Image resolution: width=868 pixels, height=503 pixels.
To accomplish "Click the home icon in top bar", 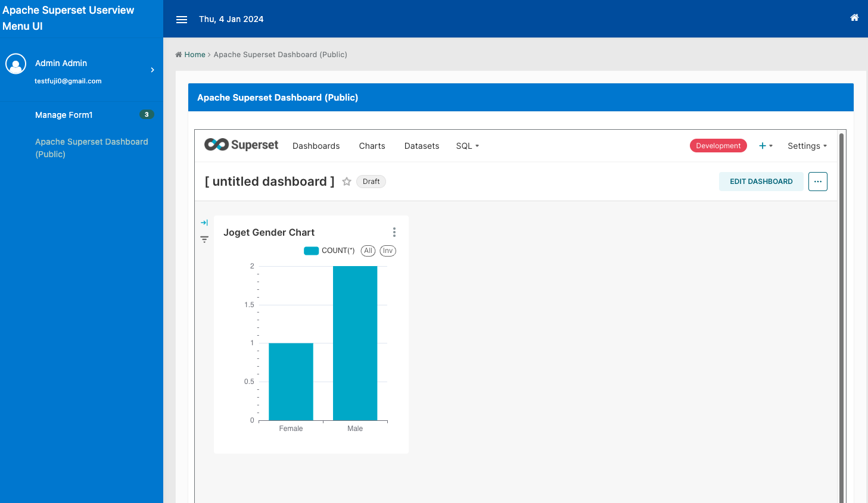I will click(854, 18).
